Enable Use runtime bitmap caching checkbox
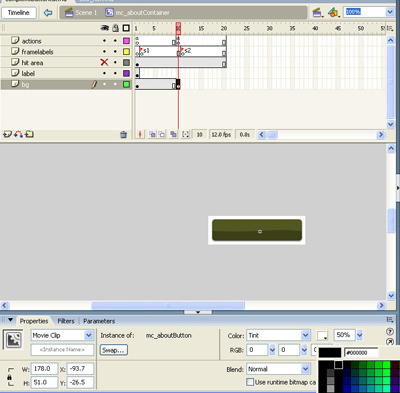 pos(250,382)
